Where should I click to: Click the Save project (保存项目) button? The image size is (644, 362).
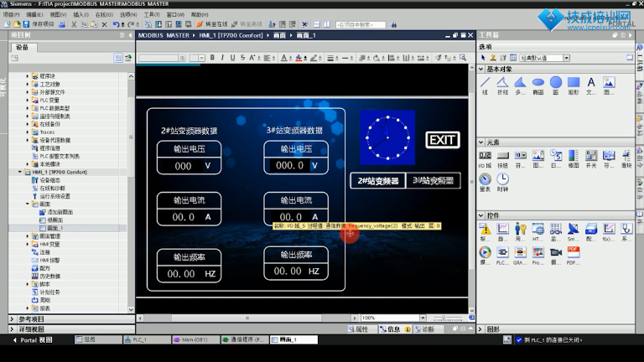(39, 24)
